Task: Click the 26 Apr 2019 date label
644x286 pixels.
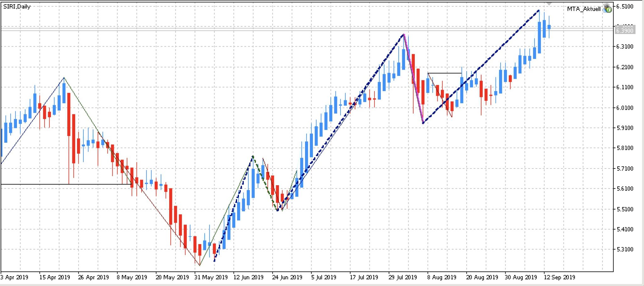Action: point(93,277)
